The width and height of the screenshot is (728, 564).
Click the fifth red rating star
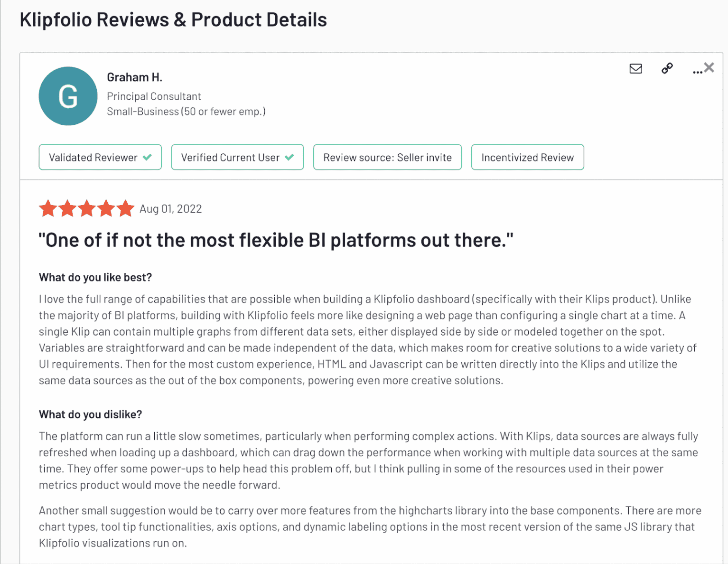tap(125, 208)
